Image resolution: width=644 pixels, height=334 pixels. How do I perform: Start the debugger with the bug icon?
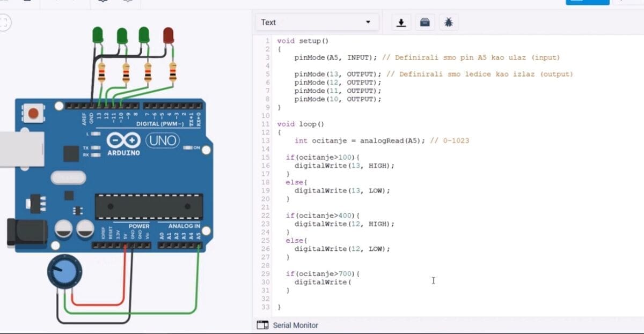[448, 23]
